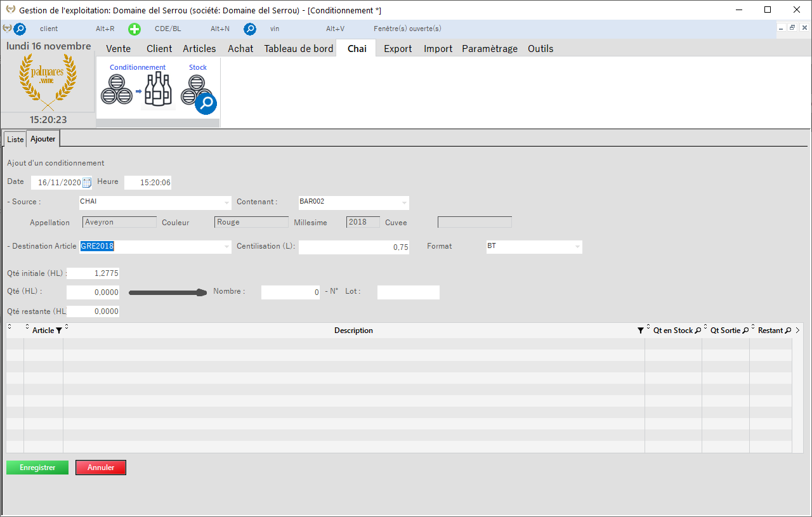Expand the Source dropdown
The height and width of the screenshot is (517, 812).
click(227, 203)
